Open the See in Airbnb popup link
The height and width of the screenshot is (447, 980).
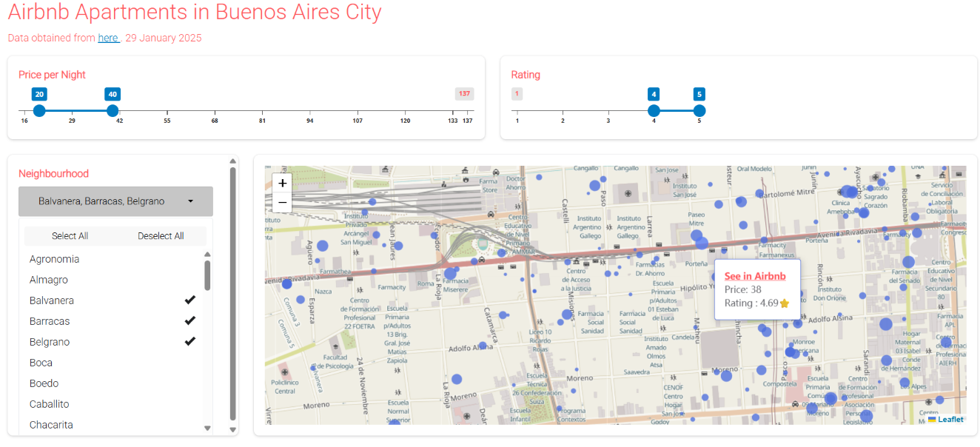coord(755,276)
